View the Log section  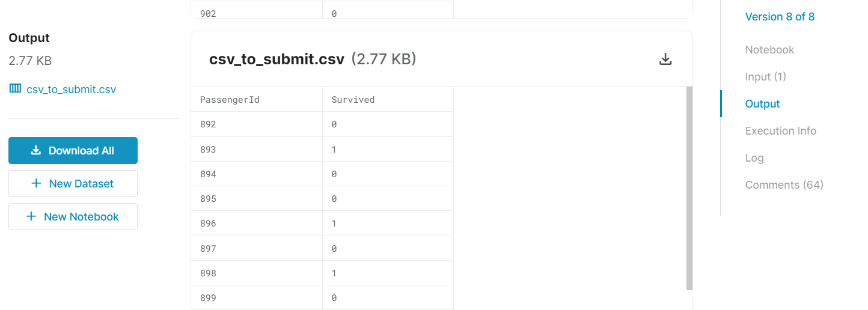(x=754, y=158)
